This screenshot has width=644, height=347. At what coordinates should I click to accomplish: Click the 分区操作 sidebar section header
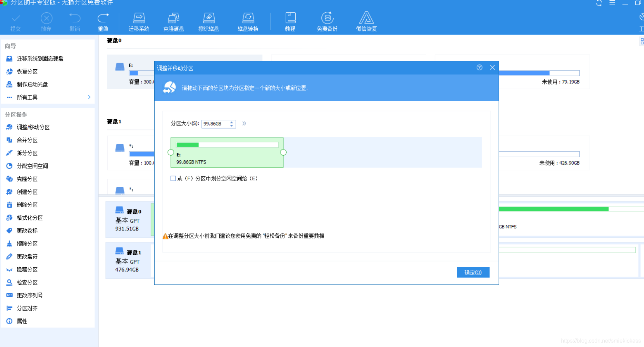[16, 115]
